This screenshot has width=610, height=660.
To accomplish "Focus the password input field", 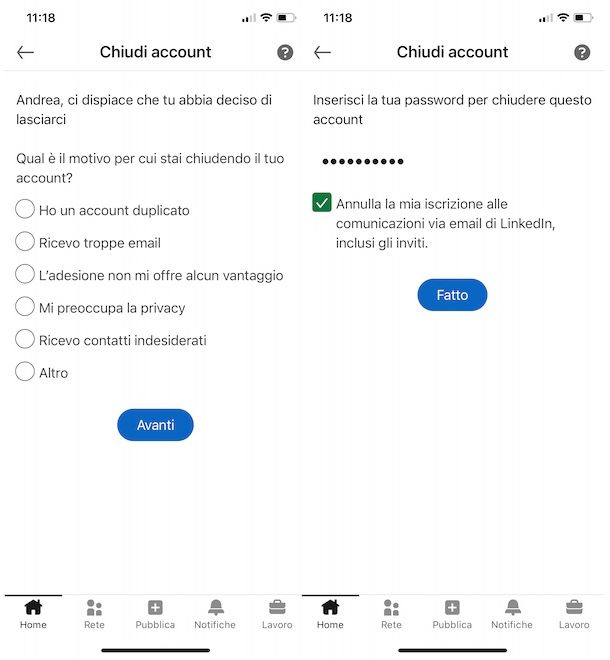I will [x=452, y=161].
